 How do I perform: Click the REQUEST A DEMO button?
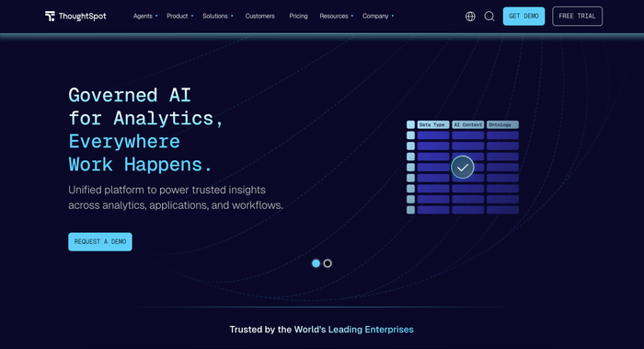coord(100,241)
